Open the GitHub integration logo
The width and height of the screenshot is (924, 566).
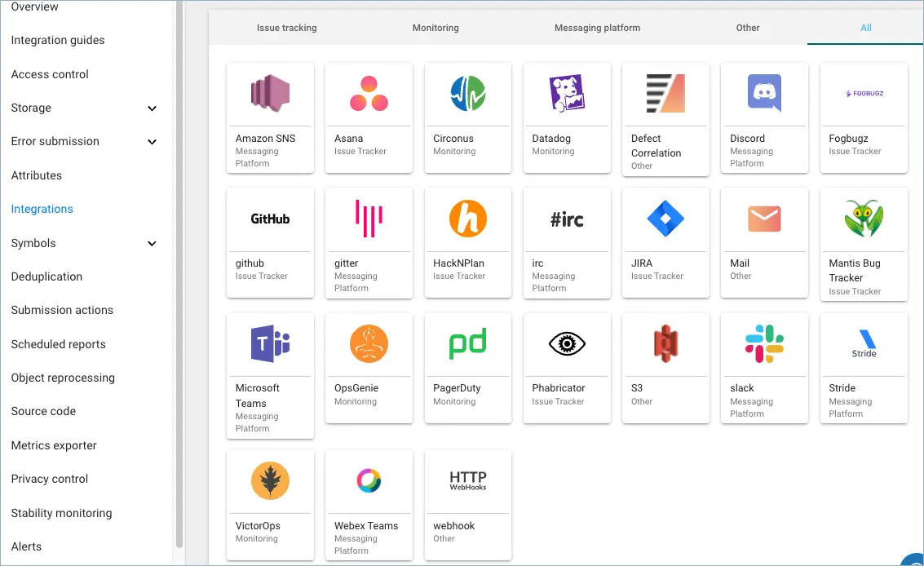click(270, 219)
